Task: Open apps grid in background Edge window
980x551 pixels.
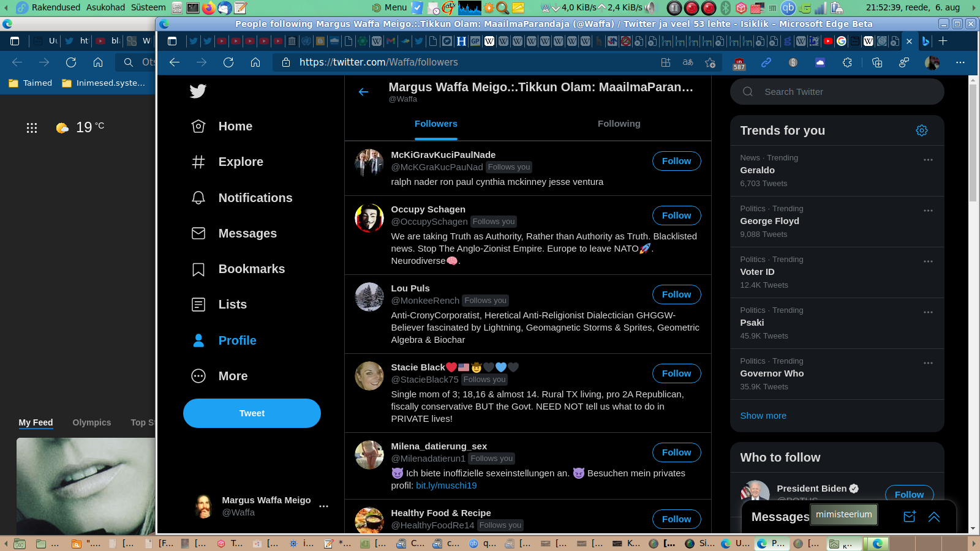Action: (x=32, y=127)
